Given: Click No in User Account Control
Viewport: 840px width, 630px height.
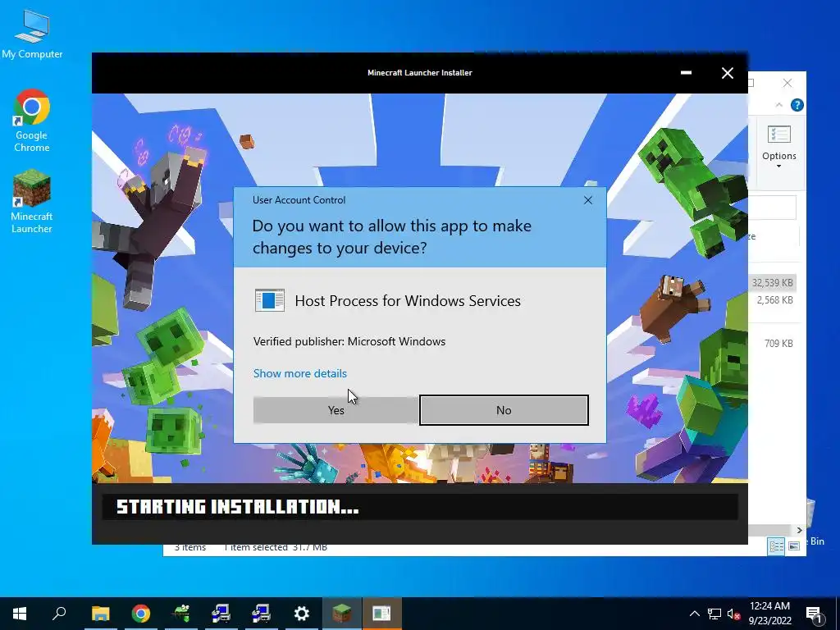Looking at the screenshot, I should point(504,410).
